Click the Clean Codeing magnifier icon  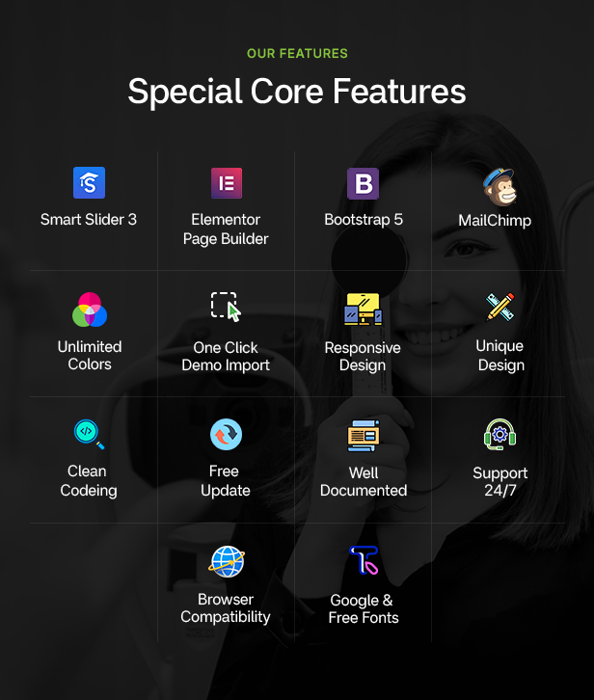[89, 434]
